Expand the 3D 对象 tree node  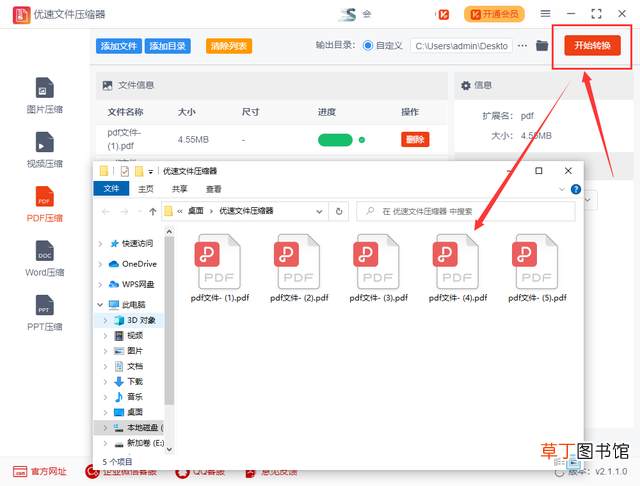click(x=105, y=320)
